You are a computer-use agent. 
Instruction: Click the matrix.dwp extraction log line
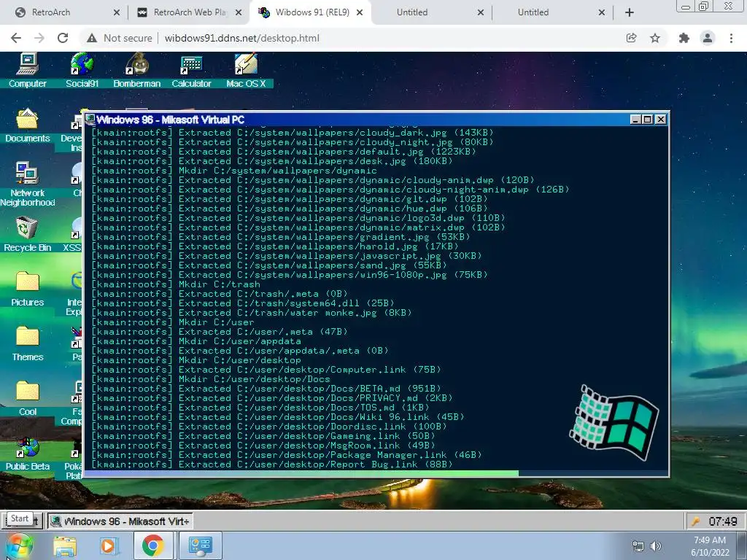pos(298,227)
